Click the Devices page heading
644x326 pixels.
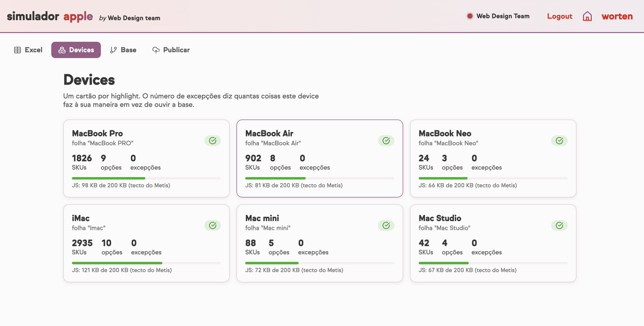(89, 80)
